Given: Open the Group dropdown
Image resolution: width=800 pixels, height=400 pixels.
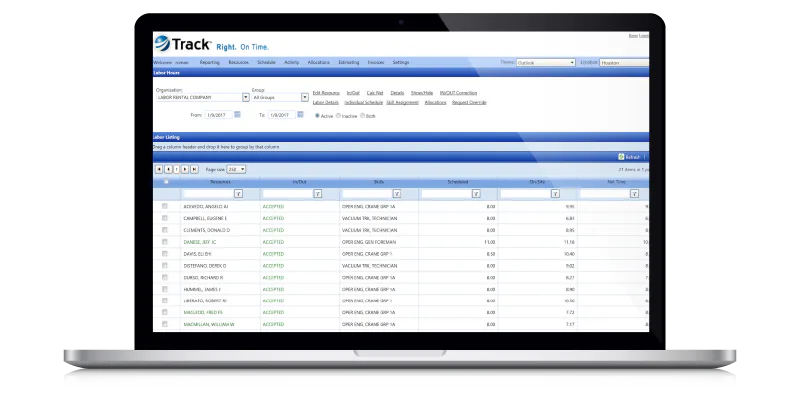Looking at the screenshot, I should coord(305,97).
